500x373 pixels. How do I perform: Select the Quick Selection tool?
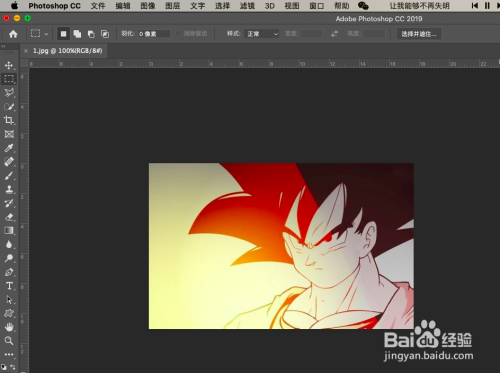click(9, 107)
